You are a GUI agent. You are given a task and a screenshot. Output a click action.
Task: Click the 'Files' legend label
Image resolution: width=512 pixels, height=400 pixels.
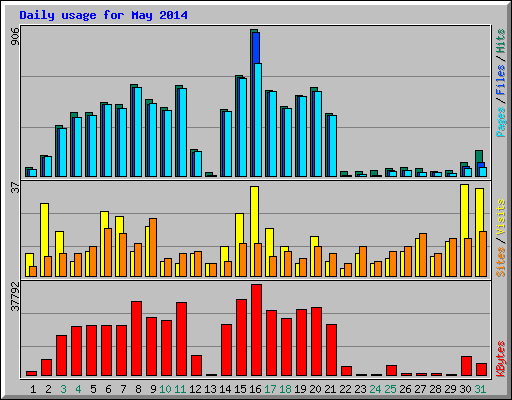point(500,80)
